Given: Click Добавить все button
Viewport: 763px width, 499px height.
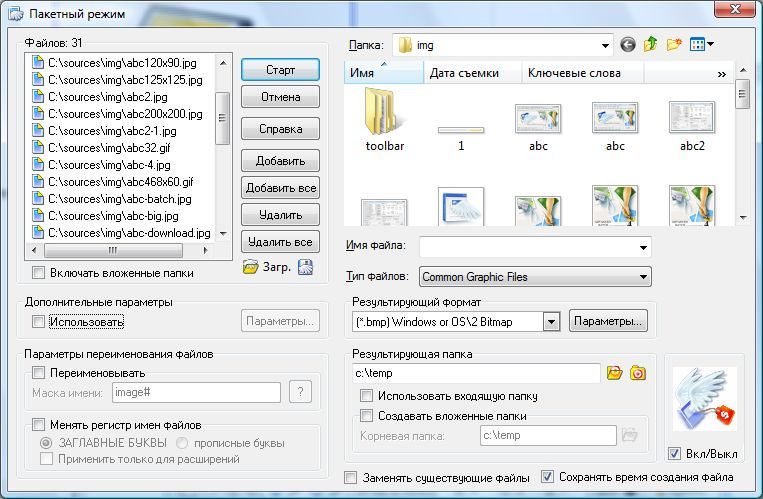Looking at the screenshot, I should click(x=280, y=188).
